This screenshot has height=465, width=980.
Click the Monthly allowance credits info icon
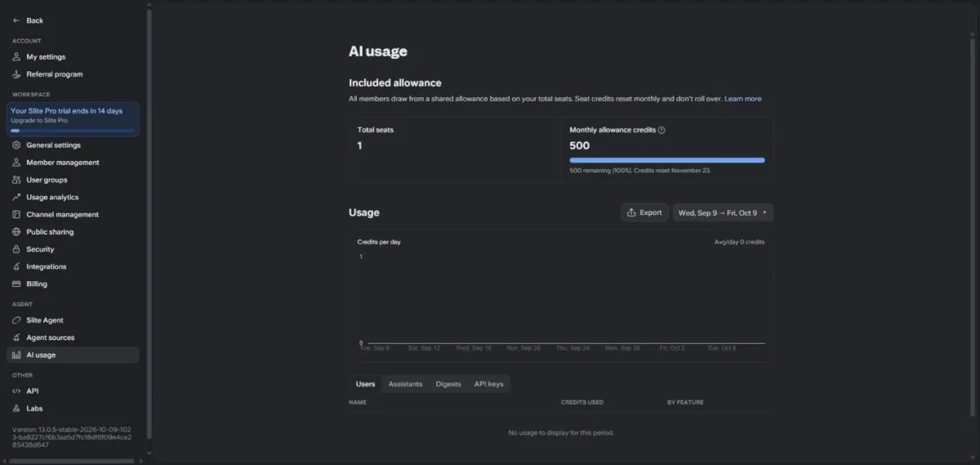tap(661, 130)
